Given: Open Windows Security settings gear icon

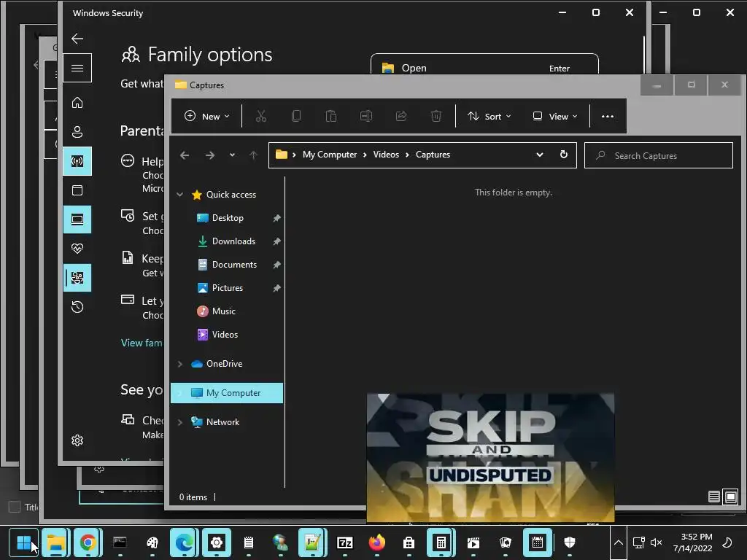Looking at the screenshot, I should click(x=77, y=440).
